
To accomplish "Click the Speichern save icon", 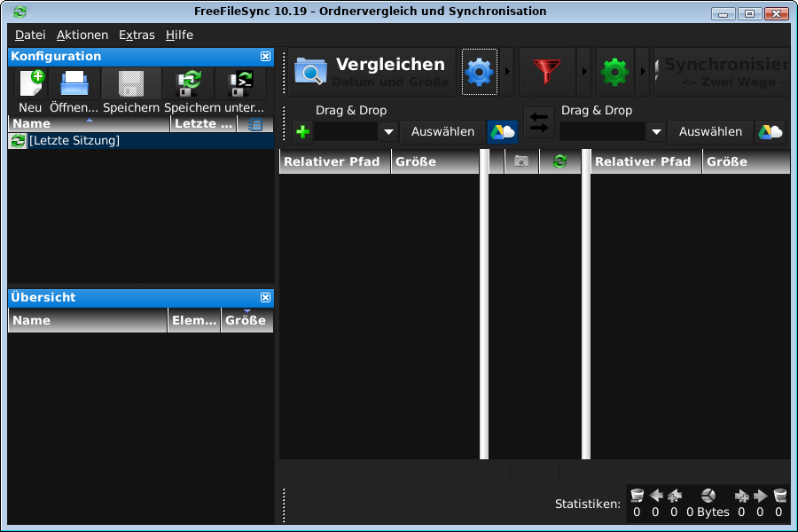I will (x=131, y=84).
